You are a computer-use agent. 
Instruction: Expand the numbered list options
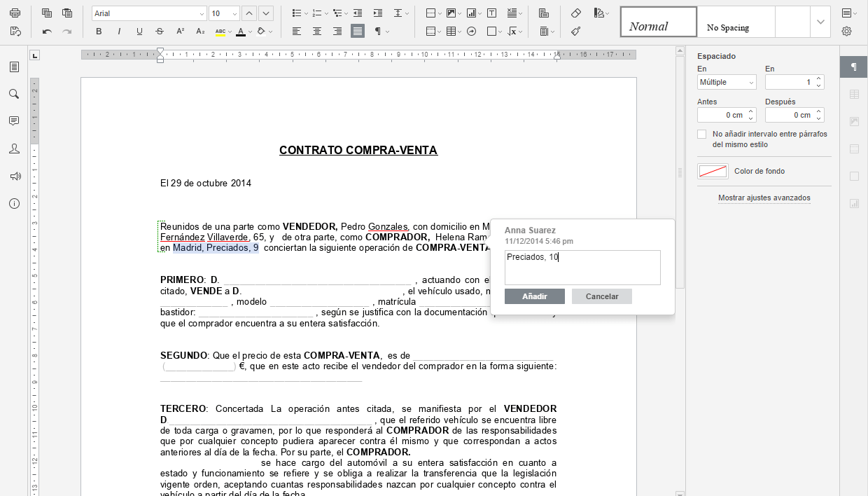(x=325, y=13)
